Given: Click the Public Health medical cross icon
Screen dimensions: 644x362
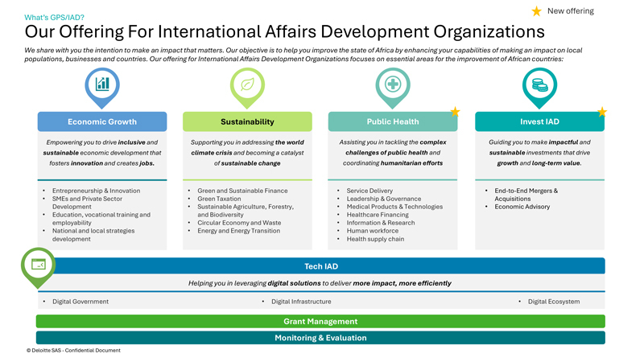Looking at the screenshot, I should 393,84.
